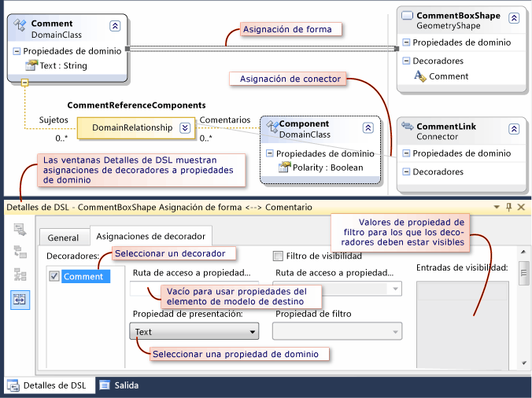Click the CommentBoxShape geometry shape icon
This screenshot has width=532, height=398.
[x=407, y=16]
